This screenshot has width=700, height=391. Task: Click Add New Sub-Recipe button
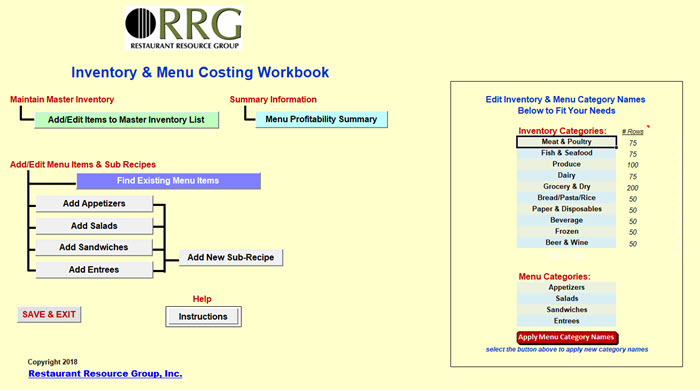click(231, 258)
